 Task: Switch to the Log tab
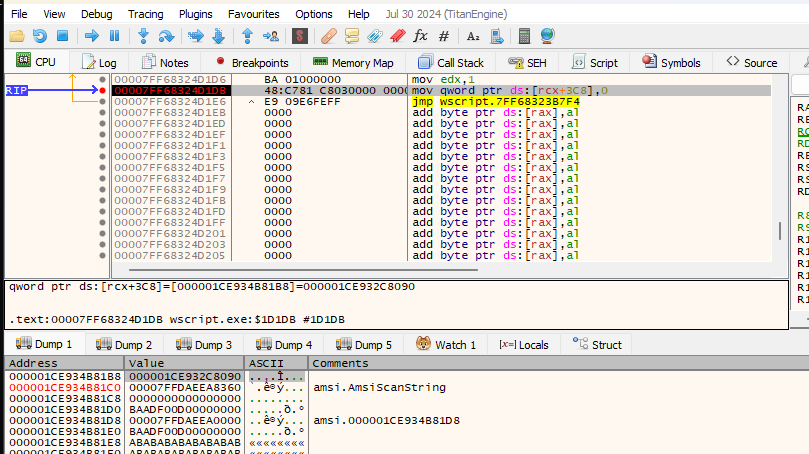click(99, 62)
